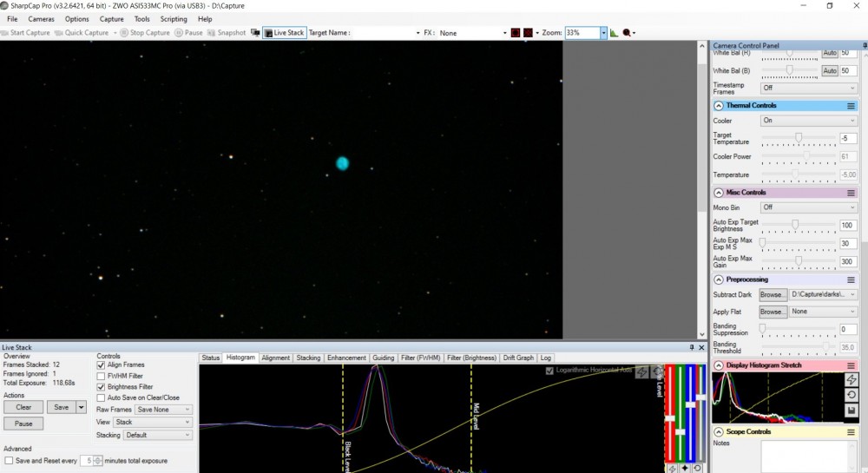Enable Auto Save on Clear/Close checkbox
Viewport: 868px width, 473px height.
tap(101, 397)
